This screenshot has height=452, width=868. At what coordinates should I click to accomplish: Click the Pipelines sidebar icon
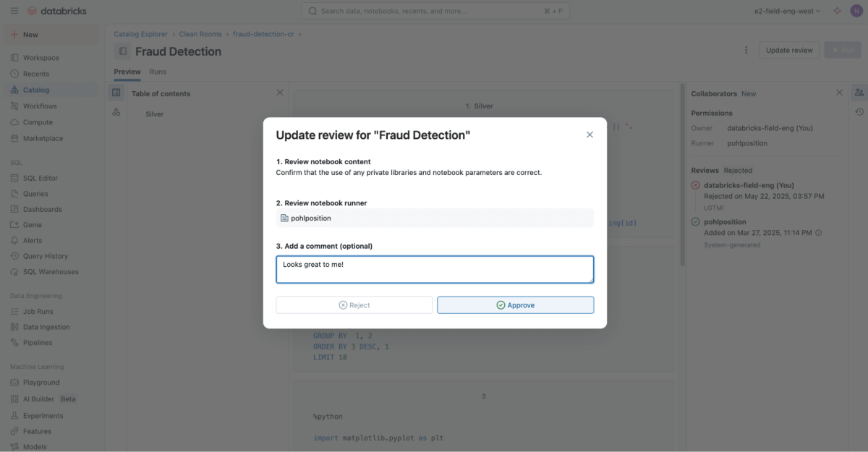click(x=14, y=343)
